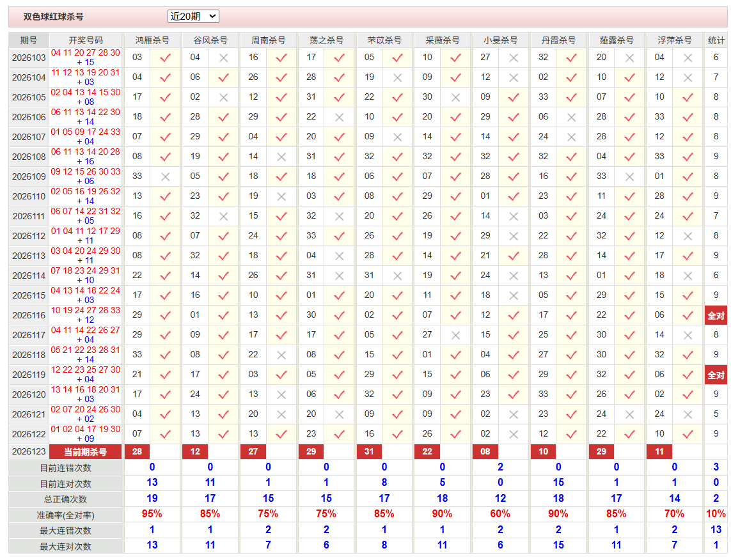Click the red 当前期杀号 label
Screen dimensions: 731x560
click(85, 452)
